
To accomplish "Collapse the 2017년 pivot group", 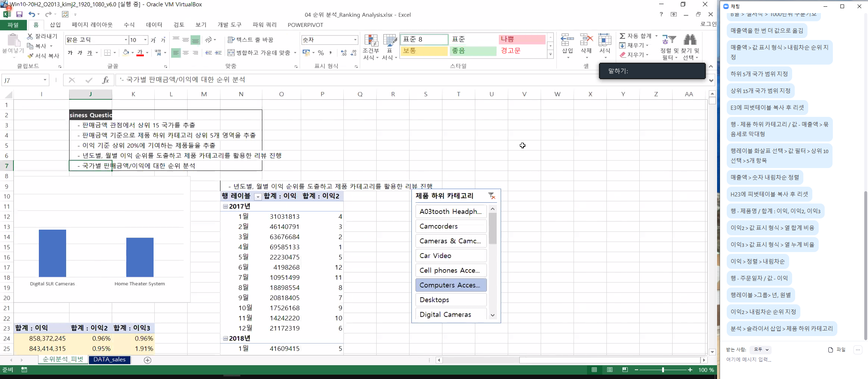I will (x=225, y=206).
